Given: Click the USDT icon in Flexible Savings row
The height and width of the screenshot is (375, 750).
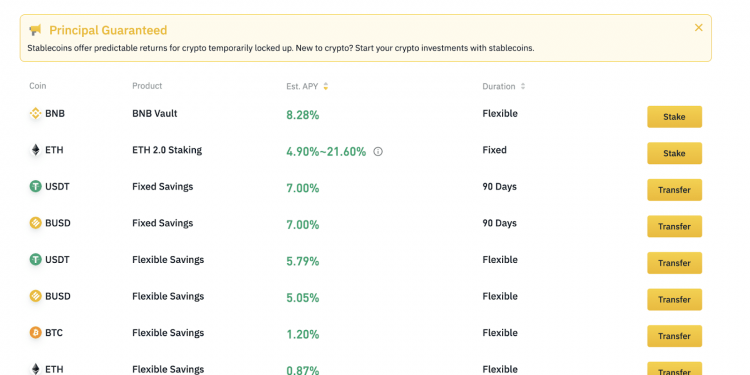Looking at the screenshot, I should tap(35, 260).
